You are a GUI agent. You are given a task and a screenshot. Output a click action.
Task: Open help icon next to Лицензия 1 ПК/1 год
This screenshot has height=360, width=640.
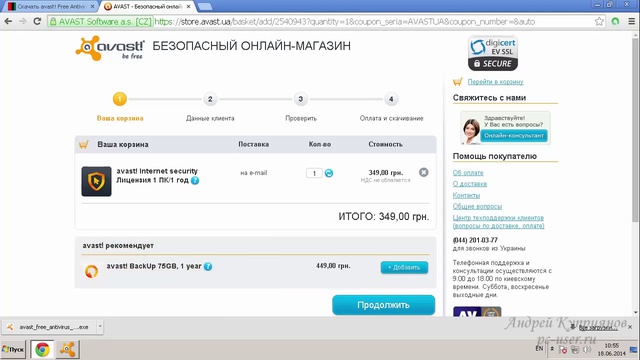pyautogui.click(x=195, y=180)
